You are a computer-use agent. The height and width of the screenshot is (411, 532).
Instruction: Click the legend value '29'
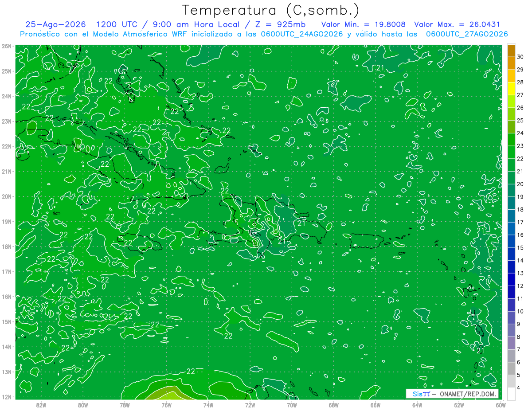tap(520, 70)
